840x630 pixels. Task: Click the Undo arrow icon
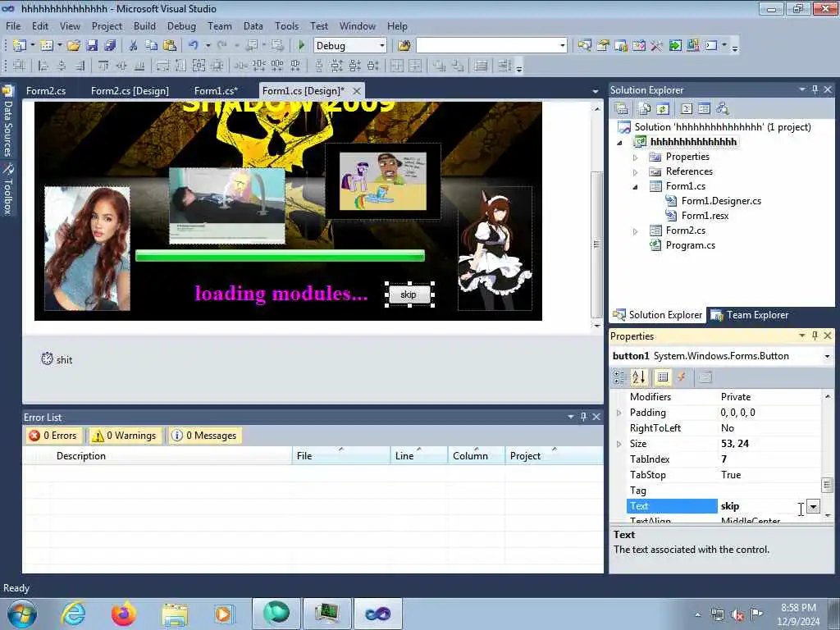point(194,46)
